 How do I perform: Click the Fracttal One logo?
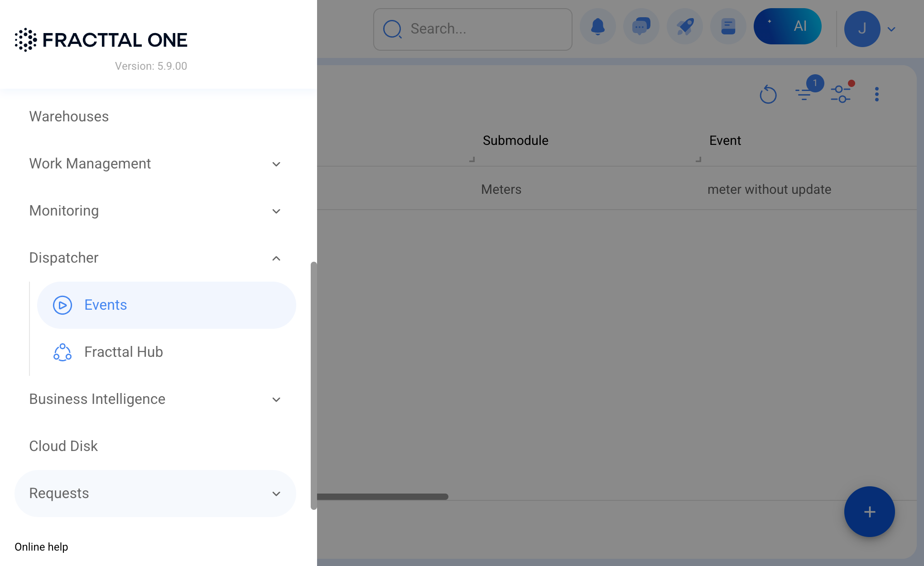click(x=101, y=40)
